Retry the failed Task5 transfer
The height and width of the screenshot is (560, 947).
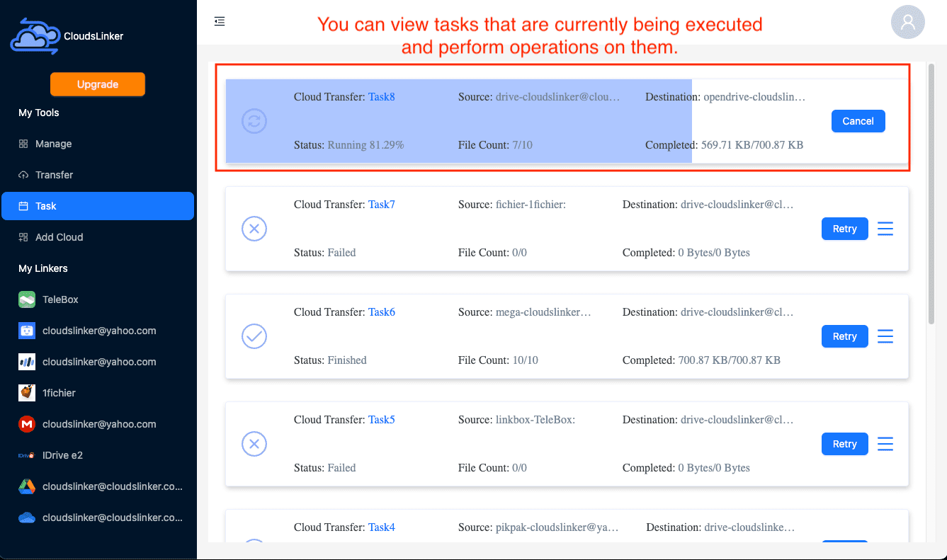click(845, 444)
